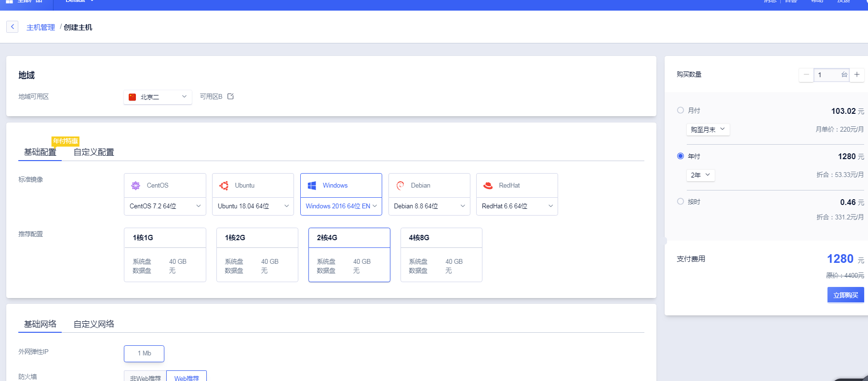Expand RedHat 6.6 64位 version dropdown

click(517, 206)
